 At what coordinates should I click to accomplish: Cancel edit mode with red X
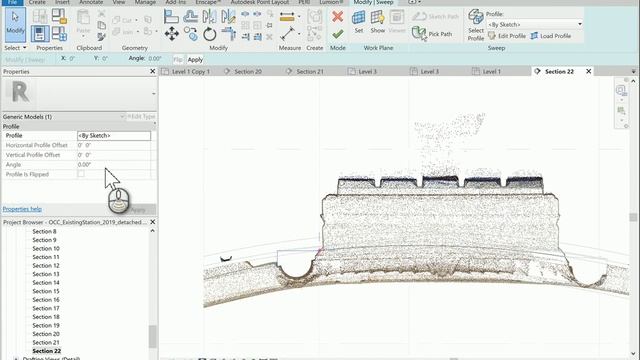pos(338,17)
